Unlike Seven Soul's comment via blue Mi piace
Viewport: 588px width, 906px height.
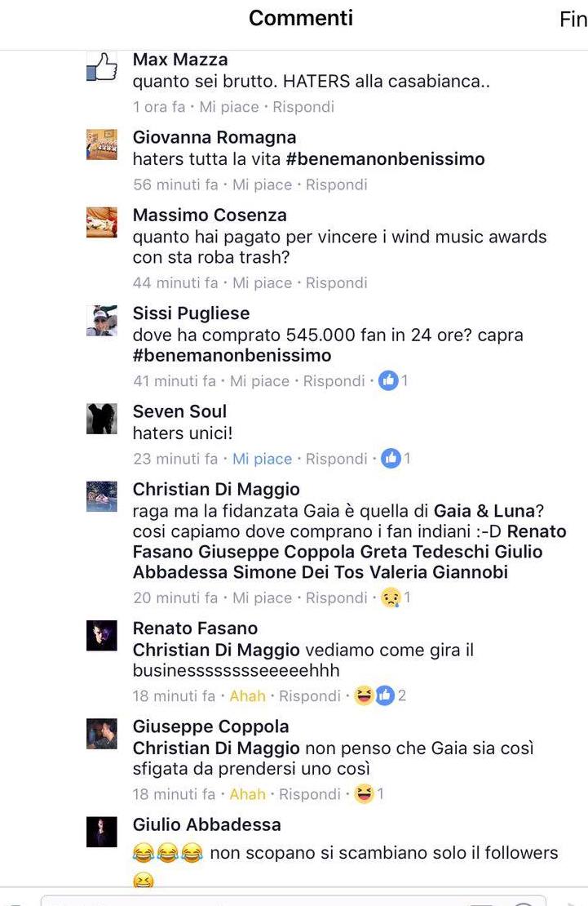[263, 459]
